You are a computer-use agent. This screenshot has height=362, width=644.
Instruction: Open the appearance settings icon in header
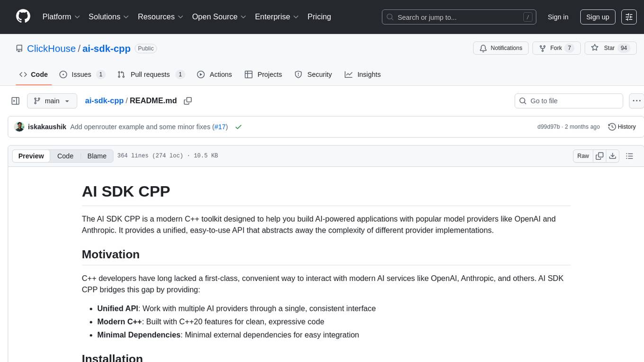click(629, 17)
